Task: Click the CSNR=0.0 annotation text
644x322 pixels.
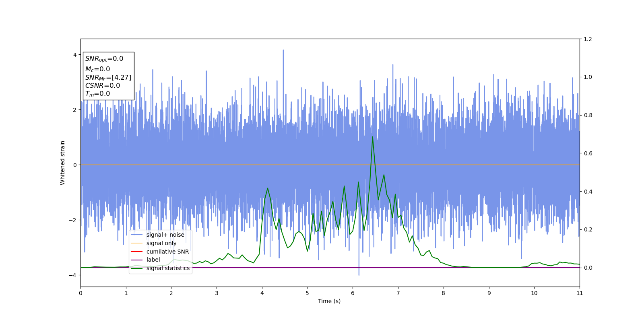Action: coord(103,85)
